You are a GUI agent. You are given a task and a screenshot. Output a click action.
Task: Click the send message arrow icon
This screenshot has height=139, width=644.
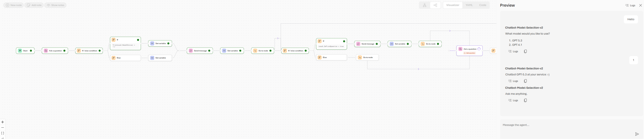coord(637,134)
